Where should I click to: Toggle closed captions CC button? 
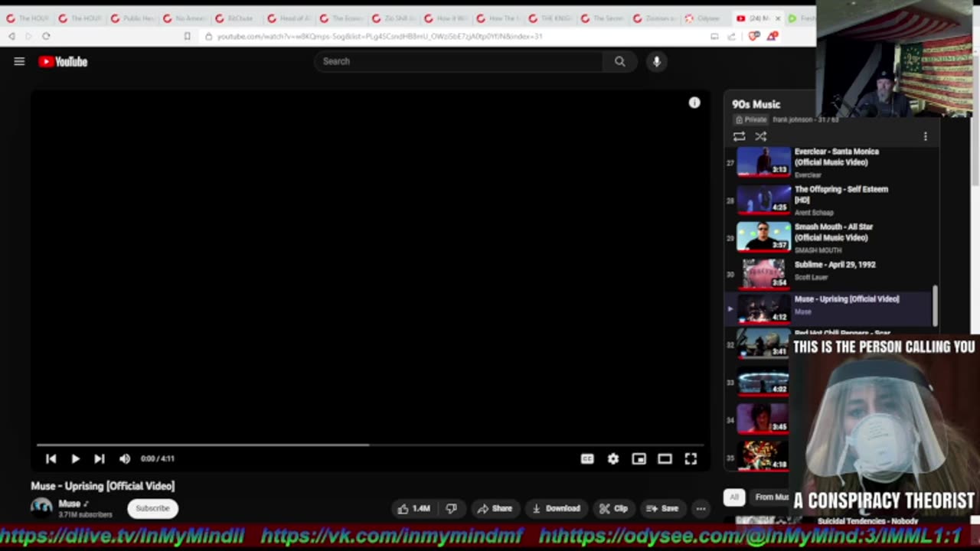click(x=587, y=458)
